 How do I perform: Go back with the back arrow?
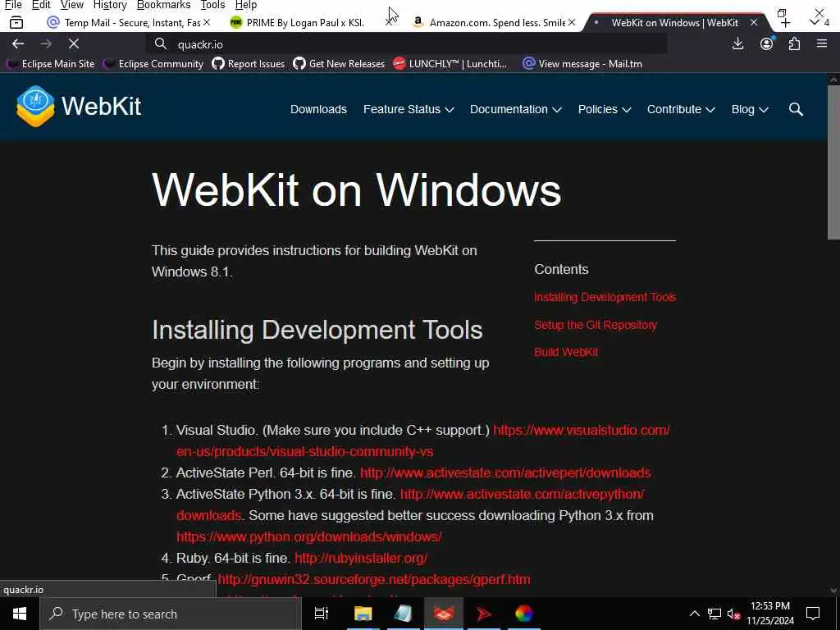tap(18, 44)
